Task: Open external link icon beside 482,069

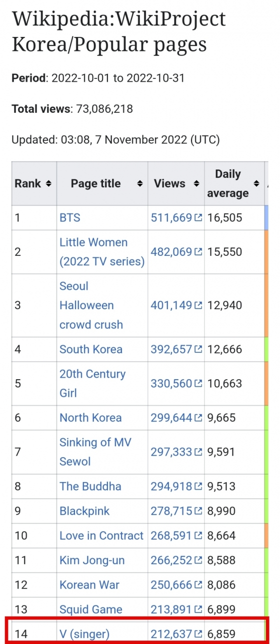Action: pos(198,252)
